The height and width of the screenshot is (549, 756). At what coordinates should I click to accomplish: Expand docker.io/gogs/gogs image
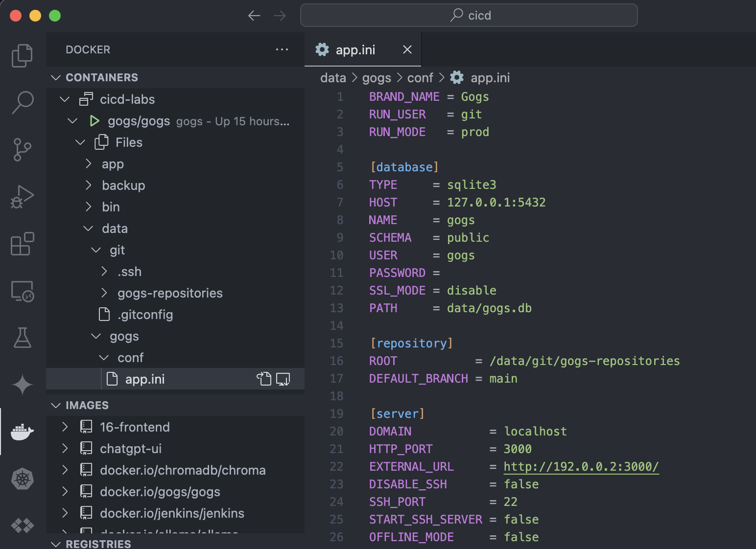[65, 492]
